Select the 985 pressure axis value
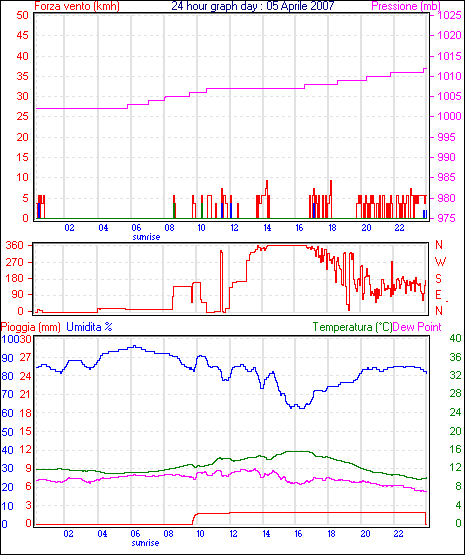This screenshot has height=556, width=466. tap(446, 178)
